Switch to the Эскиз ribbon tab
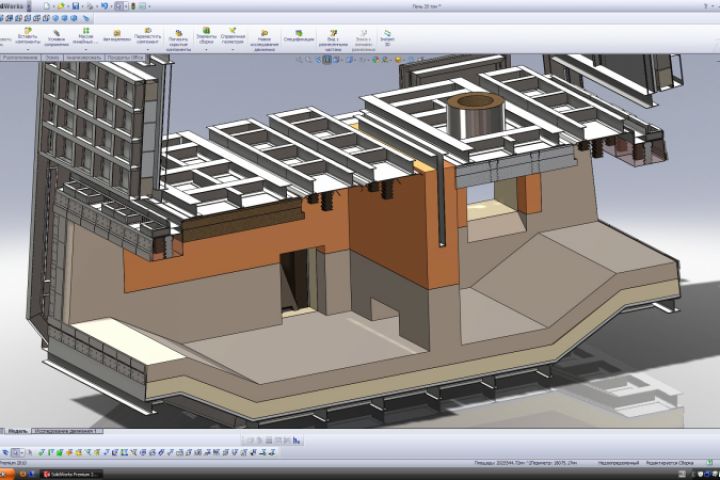 click(52, 58)
